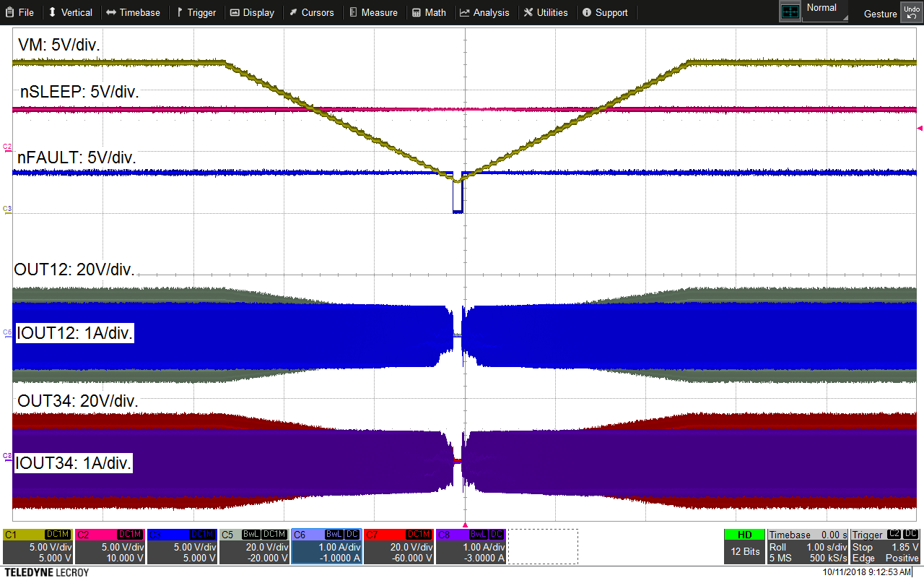Click the grid display icon near Normal
Screen dimensions: 924x578
790,10
